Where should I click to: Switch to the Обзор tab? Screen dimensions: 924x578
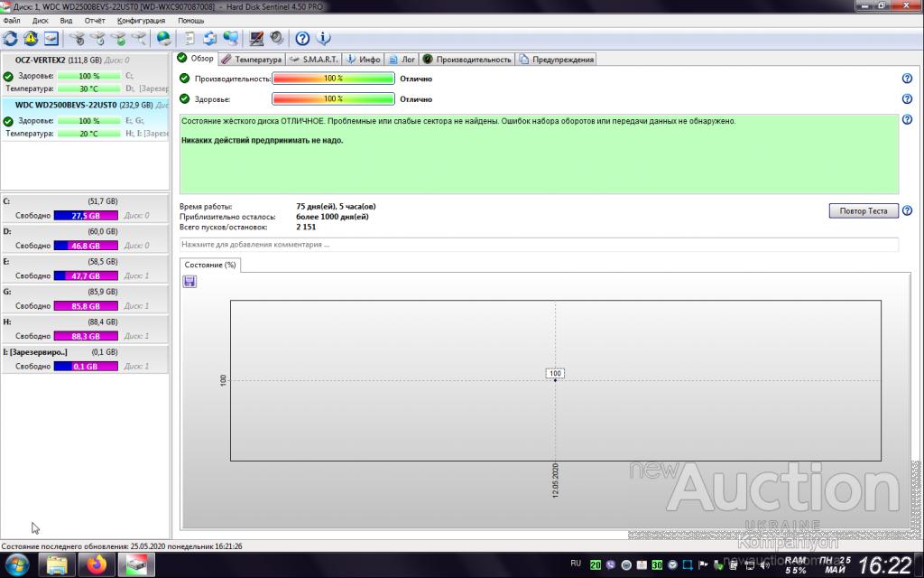click(x=196, y=58)
